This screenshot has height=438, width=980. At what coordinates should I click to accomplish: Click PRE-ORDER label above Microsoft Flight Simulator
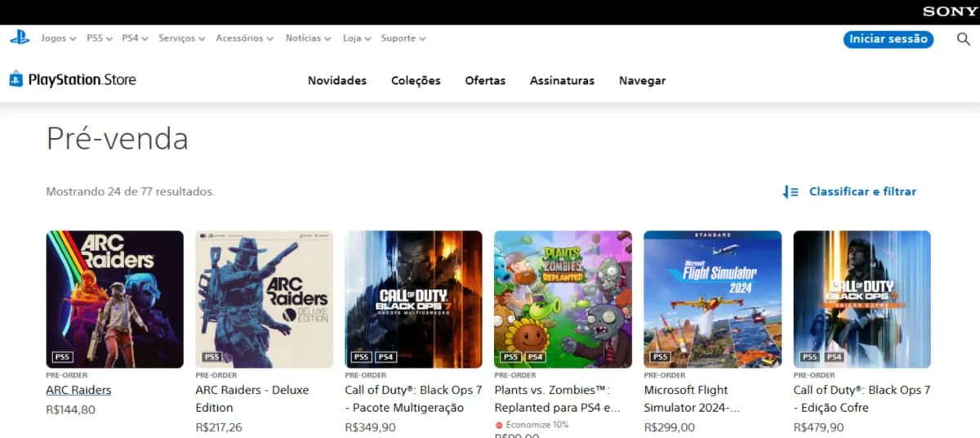(665, 375)
